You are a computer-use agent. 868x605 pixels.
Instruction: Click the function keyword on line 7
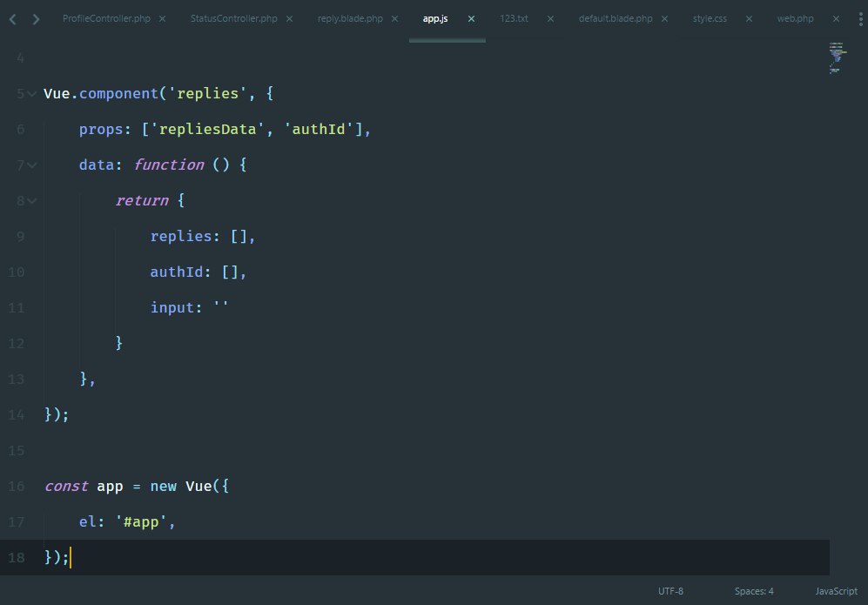(169, 165)
